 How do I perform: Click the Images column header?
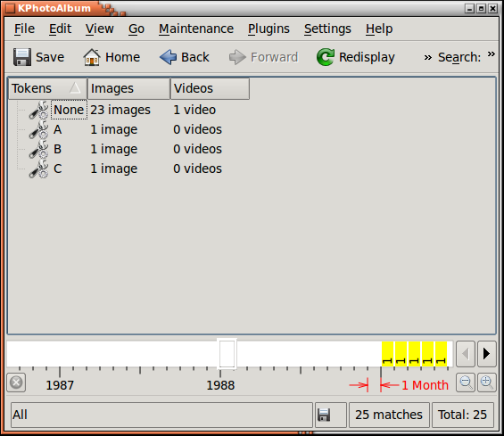click(x=128, y=88)
